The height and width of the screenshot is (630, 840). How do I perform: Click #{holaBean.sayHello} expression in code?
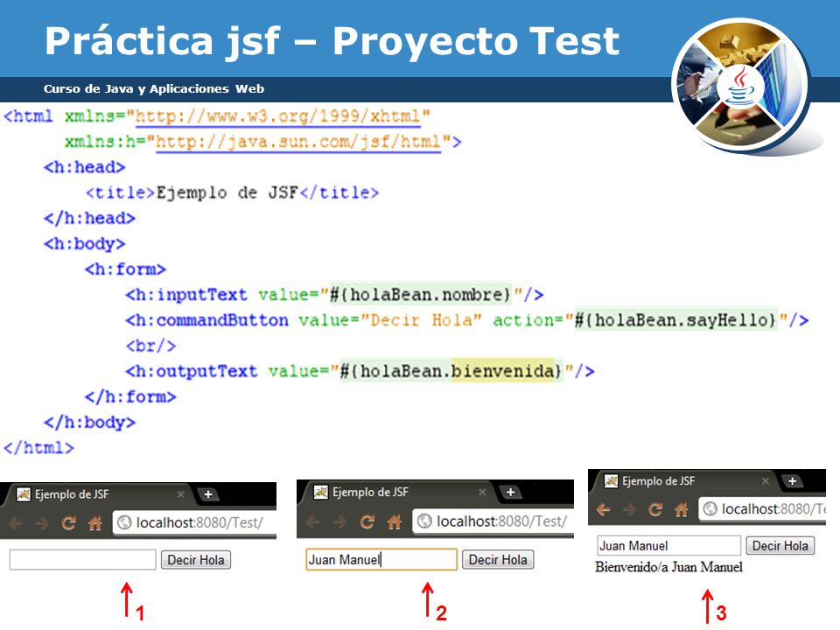click(x=675, y=320)
